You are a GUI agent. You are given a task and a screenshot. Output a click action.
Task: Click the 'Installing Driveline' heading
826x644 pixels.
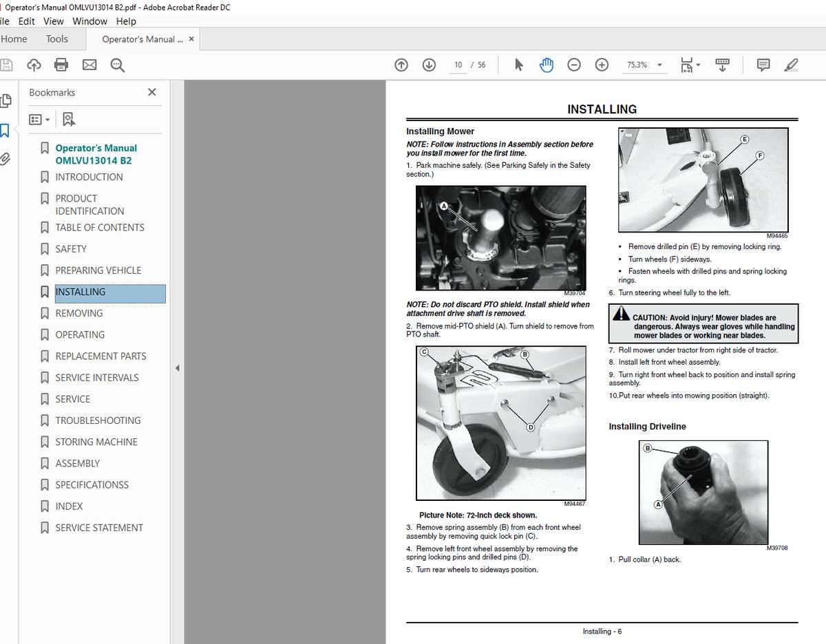click(647, 427)
